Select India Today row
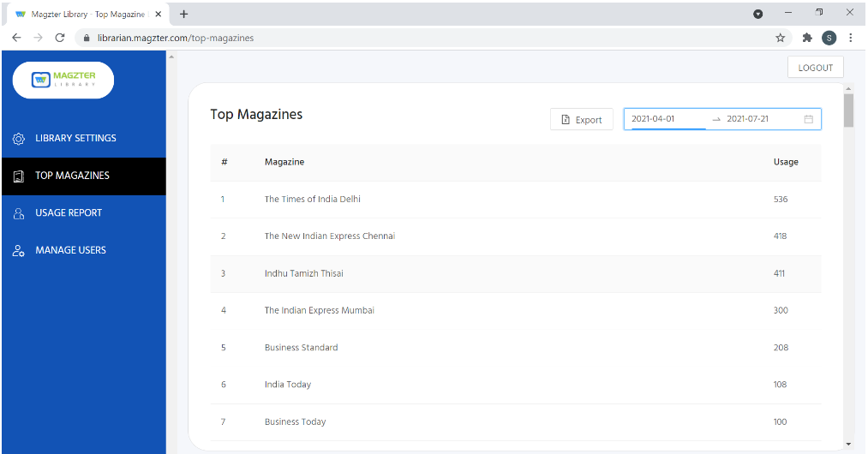Screen dimensions: 868x454 pos(515,385)
